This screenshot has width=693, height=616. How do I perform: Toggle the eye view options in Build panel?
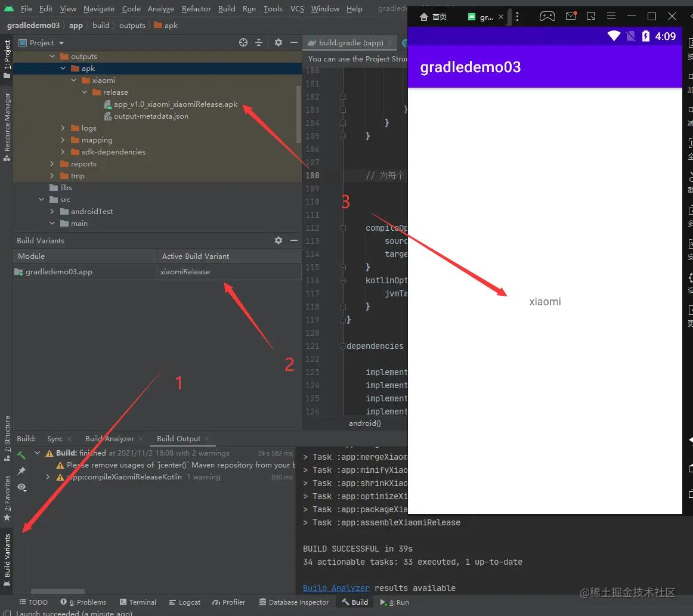tap(22, 487)
